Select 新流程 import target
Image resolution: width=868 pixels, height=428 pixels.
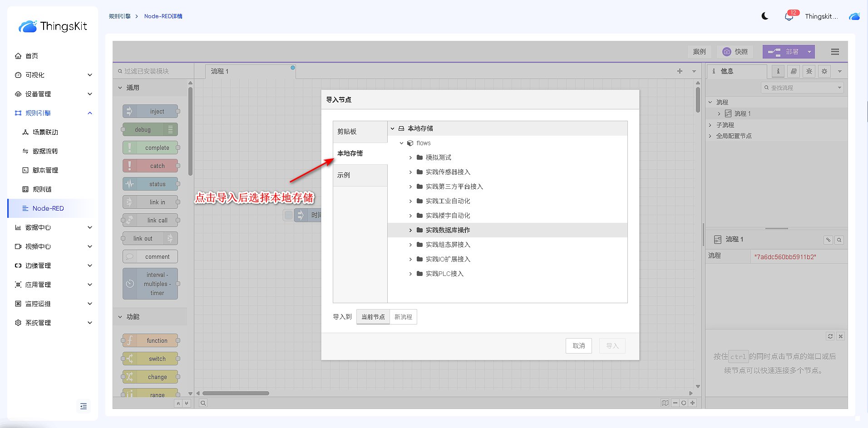(x=403, y=317)
